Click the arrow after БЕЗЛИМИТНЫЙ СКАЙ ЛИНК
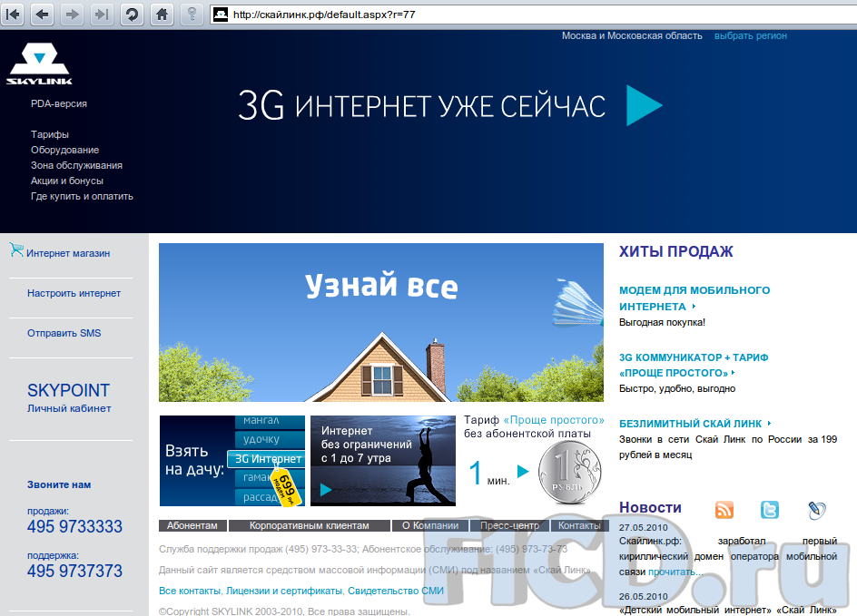Viewport: 857px width, 616px height. (x=769, y=424)
